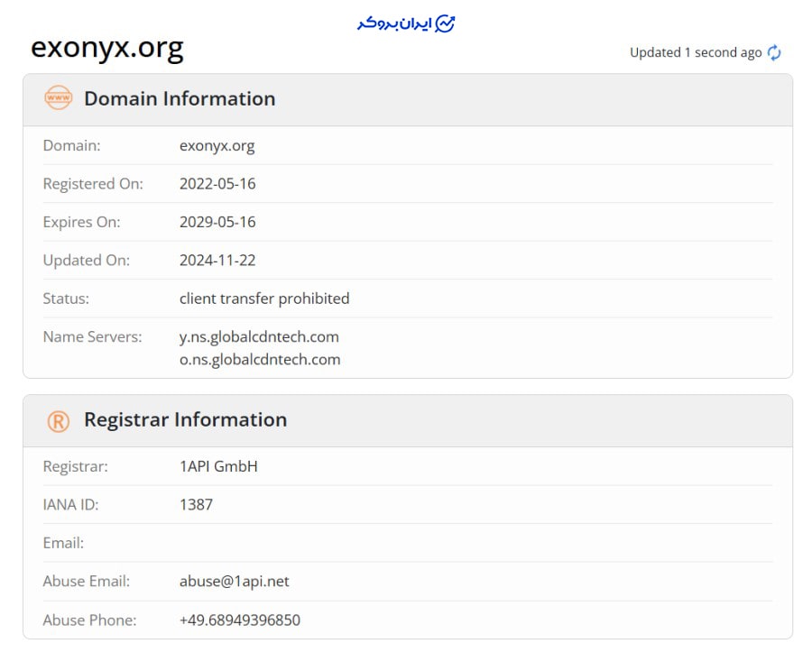Click the 'Updated 1 second ago' text

[696, 52]
